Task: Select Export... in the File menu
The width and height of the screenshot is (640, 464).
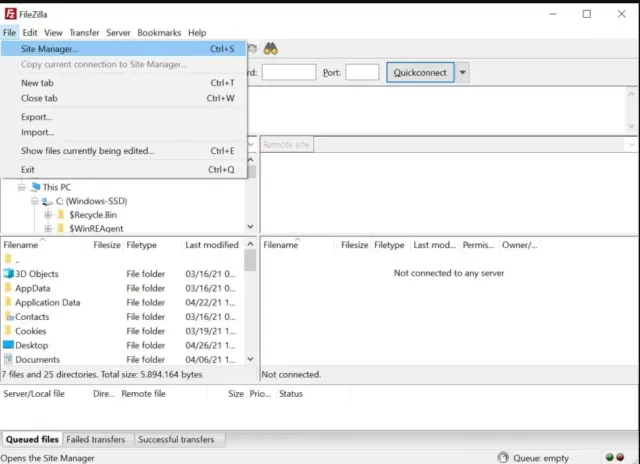Action: click(x=36, y=117)
